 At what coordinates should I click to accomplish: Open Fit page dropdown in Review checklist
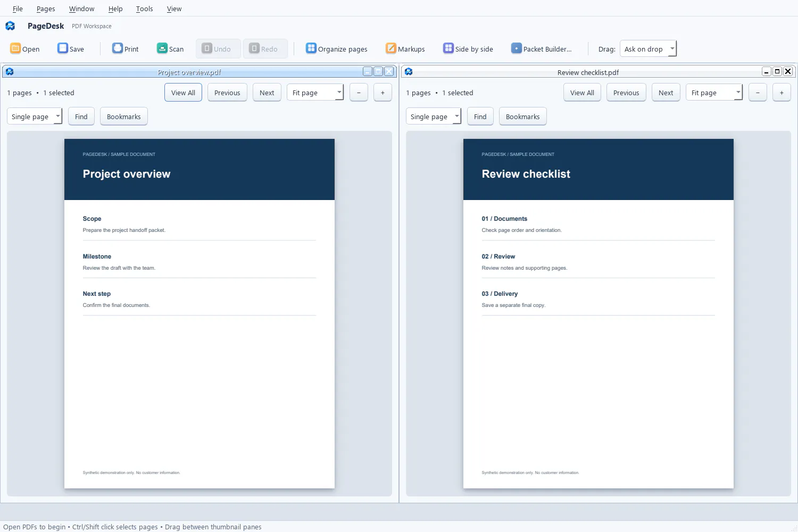point(714,93)
